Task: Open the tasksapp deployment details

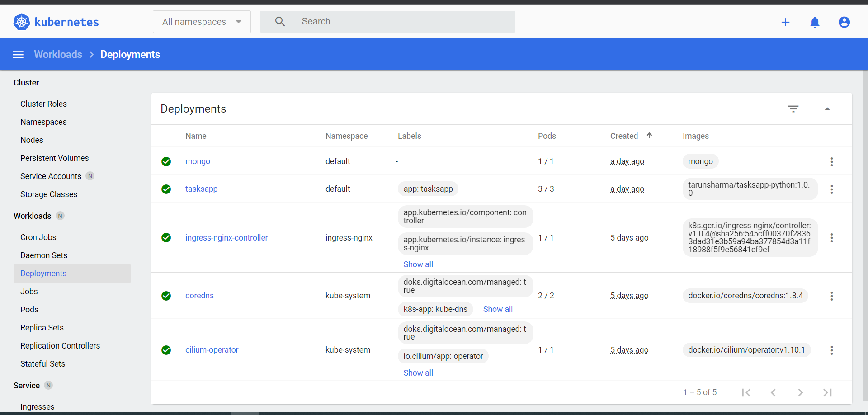Action: click(x=201, y=189)
